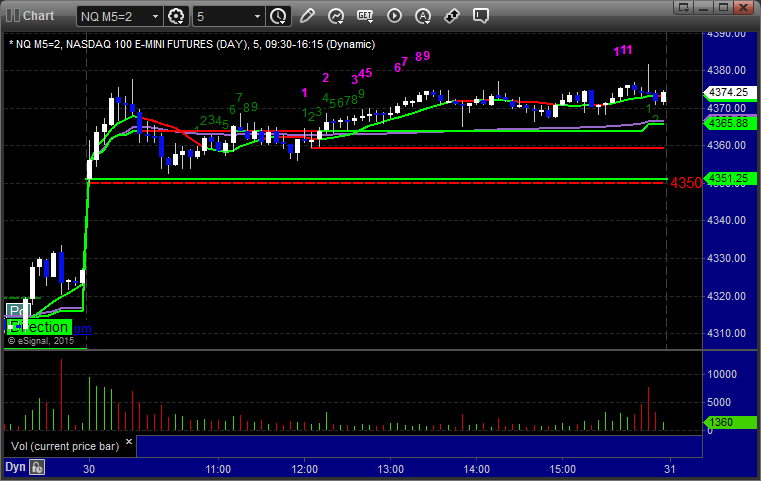Screen dimensions: 761x481
Task: Click the NQ M5=2 NASDAQ chart title
Action: [x=192, y=44]
